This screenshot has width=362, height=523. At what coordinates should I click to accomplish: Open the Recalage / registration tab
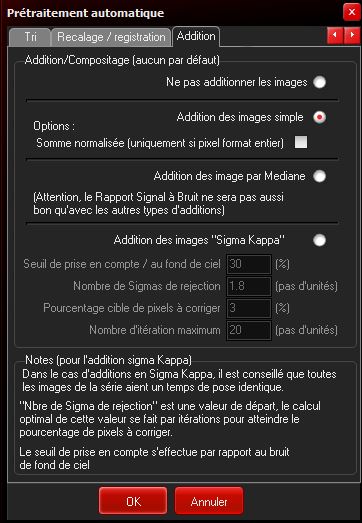pos(111,37)
